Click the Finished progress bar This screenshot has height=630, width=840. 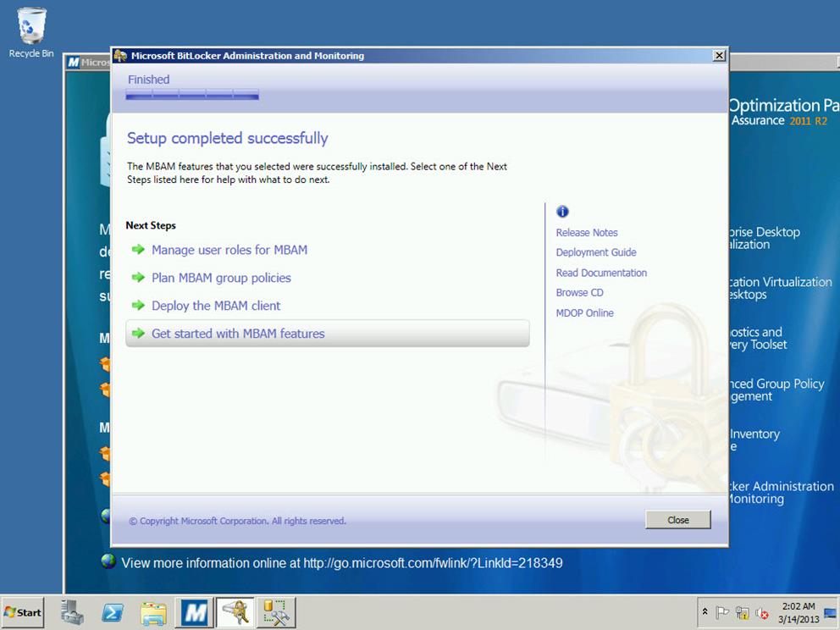192,95
